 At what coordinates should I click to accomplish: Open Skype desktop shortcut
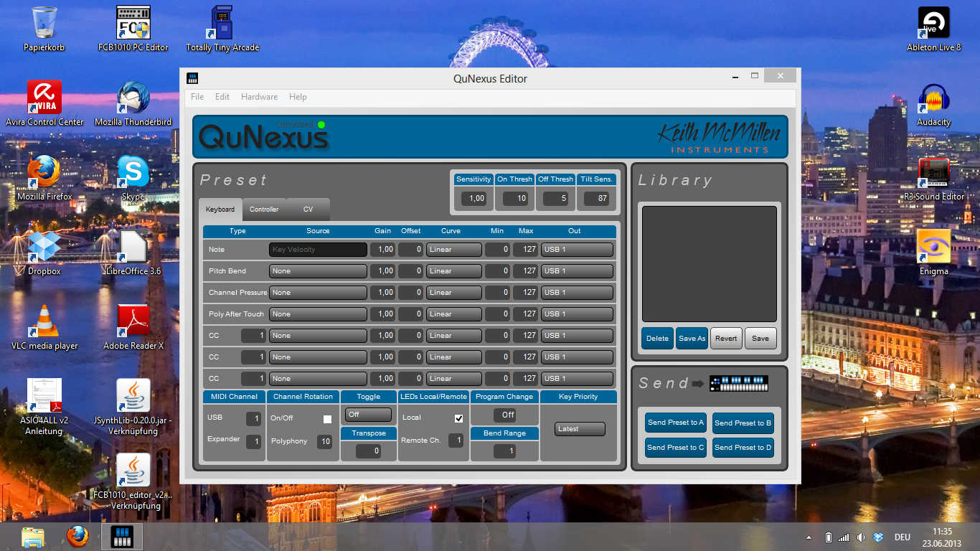pos(133,178)
